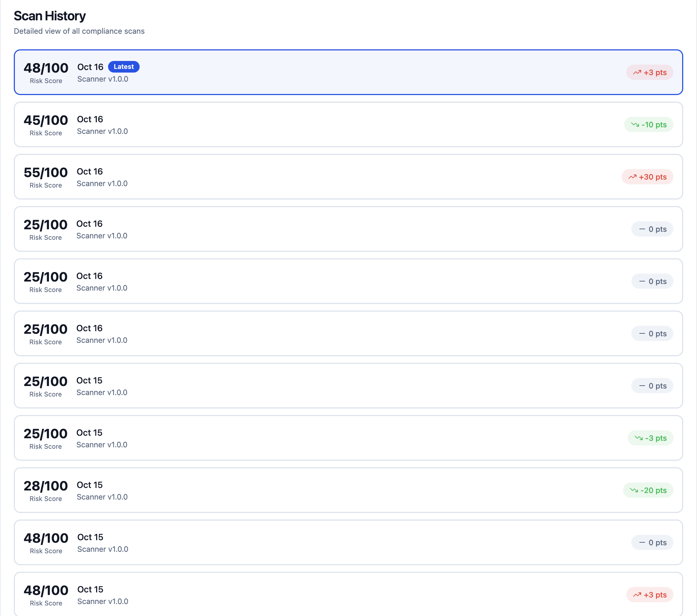Image resolution: width=697 pixels, height=616 pixels.
Task: Click the 48/100 score in the Latest scan
Action: click(46, 68)
